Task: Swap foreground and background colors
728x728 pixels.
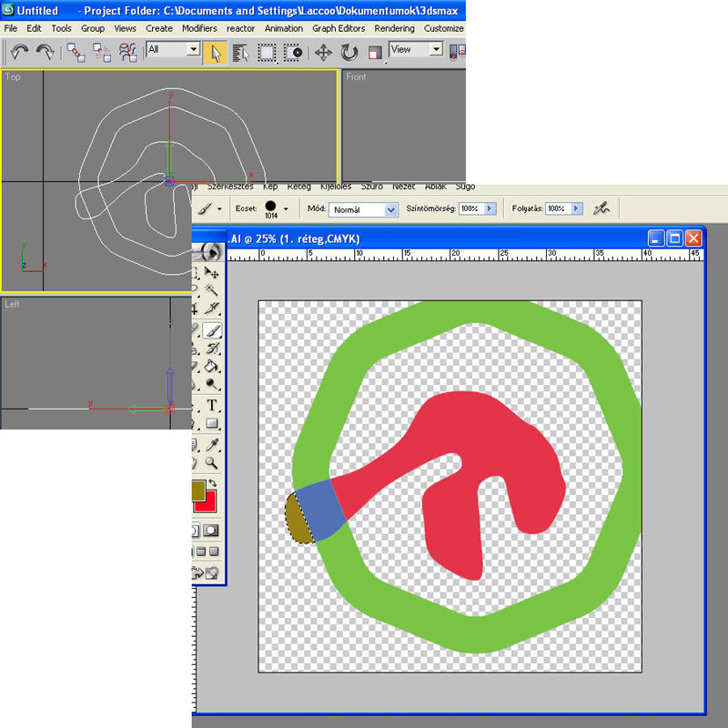Action: 212,484
